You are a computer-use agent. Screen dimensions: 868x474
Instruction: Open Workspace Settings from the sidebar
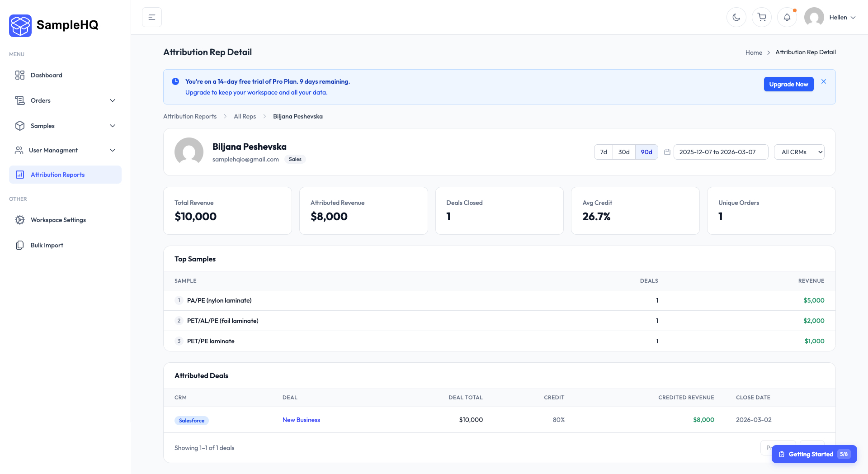[x=58, y=220]
